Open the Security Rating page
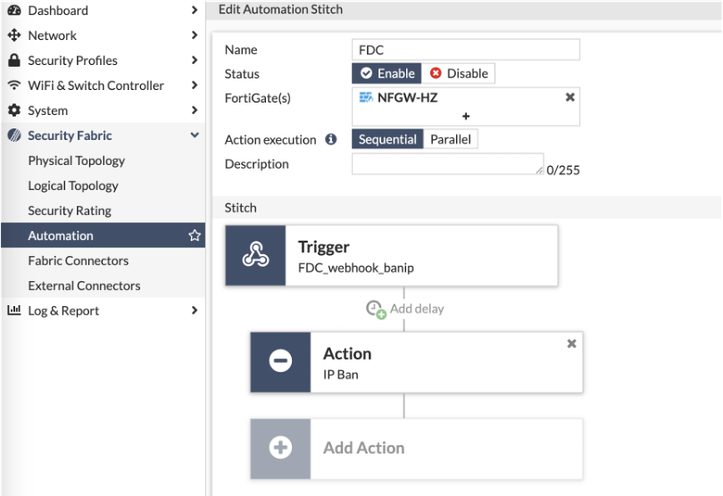Image resolution: width=723 pixels, height=496 pixels. coord(69,211)
